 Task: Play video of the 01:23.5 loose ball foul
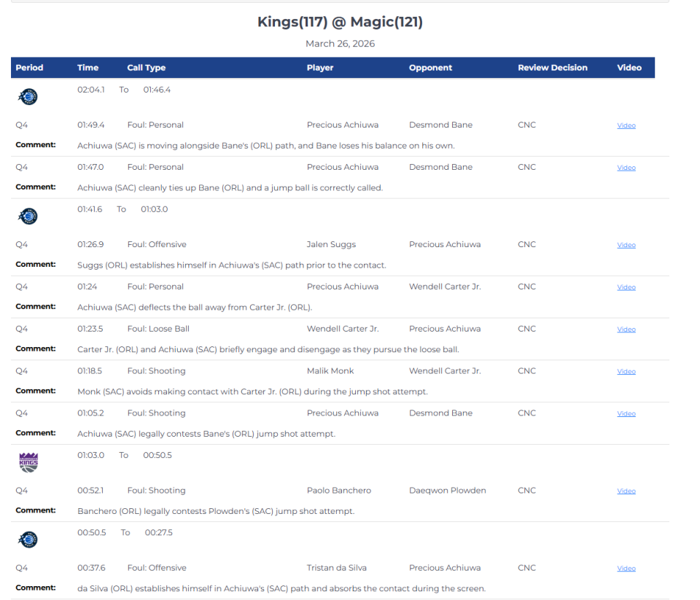pos(626,330)
